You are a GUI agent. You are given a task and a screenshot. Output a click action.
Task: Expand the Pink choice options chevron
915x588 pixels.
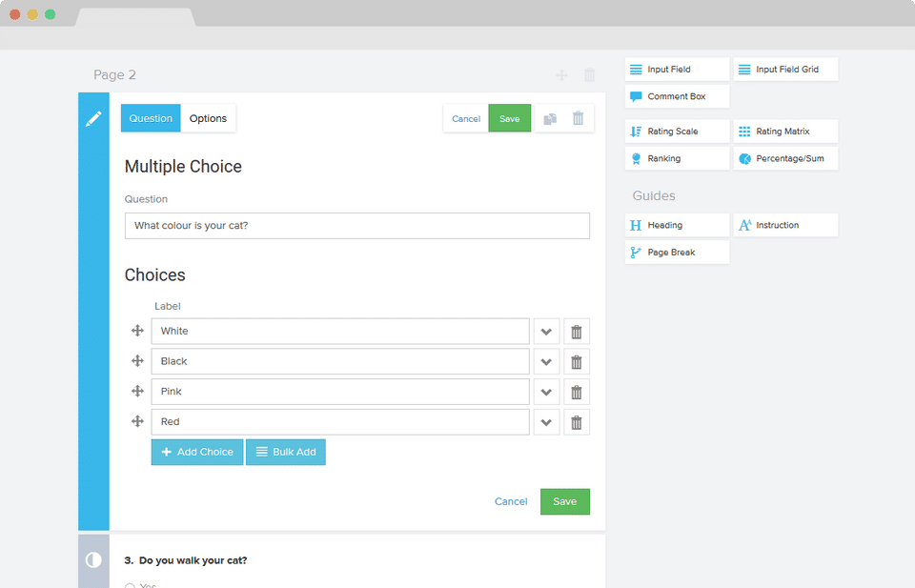click(546, 392)
